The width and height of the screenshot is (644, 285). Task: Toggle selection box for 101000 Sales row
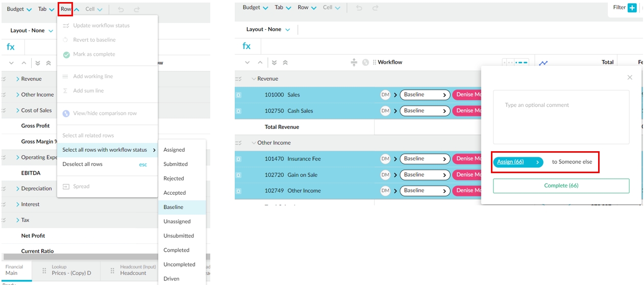(238, 95)
